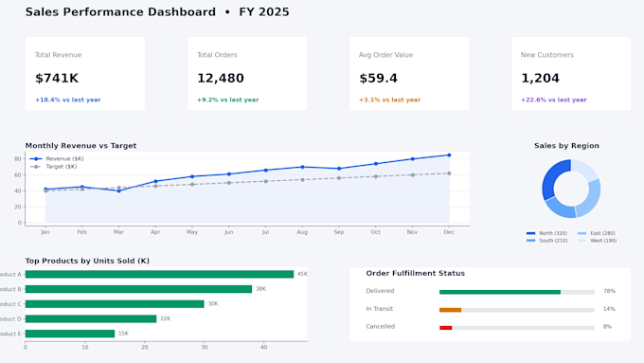Click the Sales by Region heading
Screen dimensions: 644x363
click(x=566, y=146)
